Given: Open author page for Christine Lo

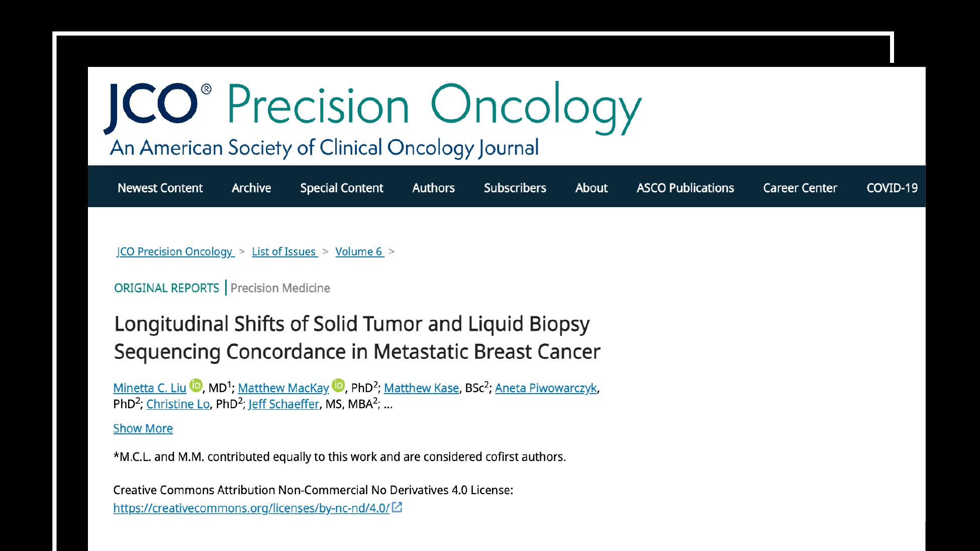Looking at the screenshot, I should (177, 404).
